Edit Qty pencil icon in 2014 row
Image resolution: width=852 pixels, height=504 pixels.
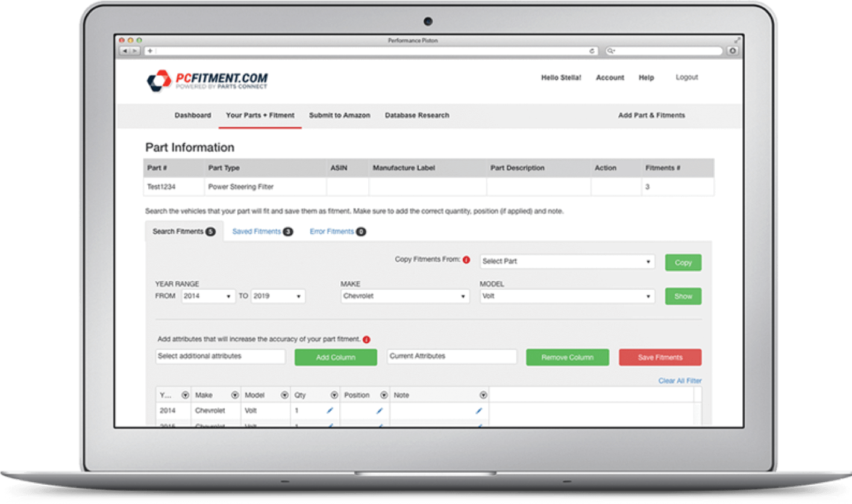point(330,411)
